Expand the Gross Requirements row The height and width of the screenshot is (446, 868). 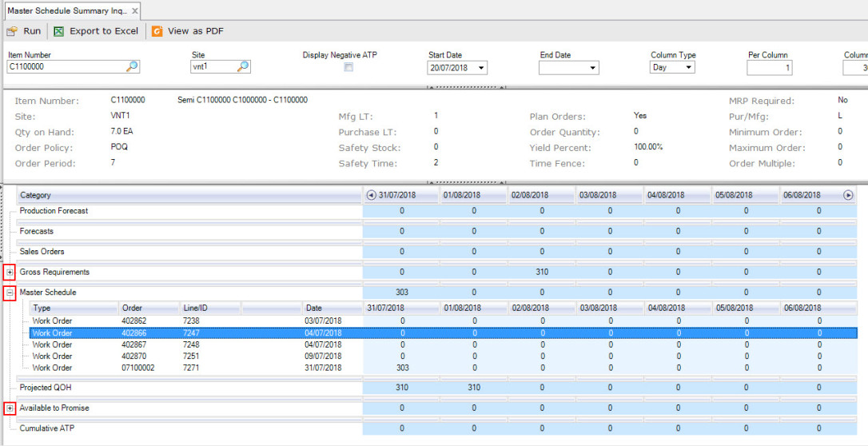click(x=10, y=273)
